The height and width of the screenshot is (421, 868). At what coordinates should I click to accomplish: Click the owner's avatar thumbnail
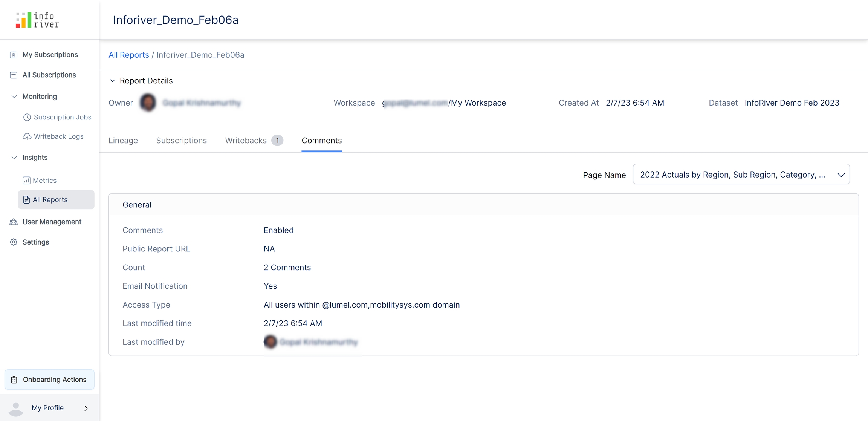[x=148, y=103]
